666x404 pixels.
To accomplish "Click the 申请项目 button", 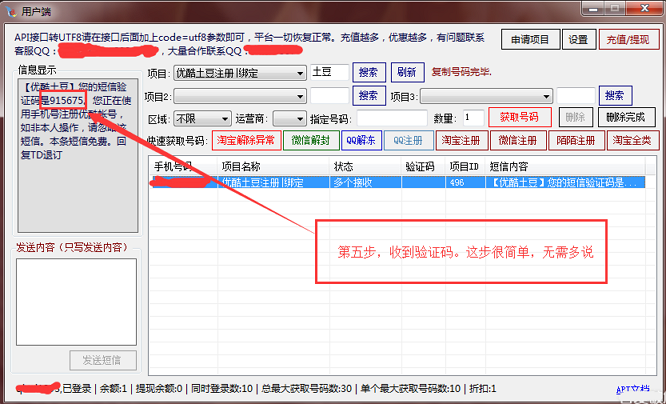I will 530,40.
